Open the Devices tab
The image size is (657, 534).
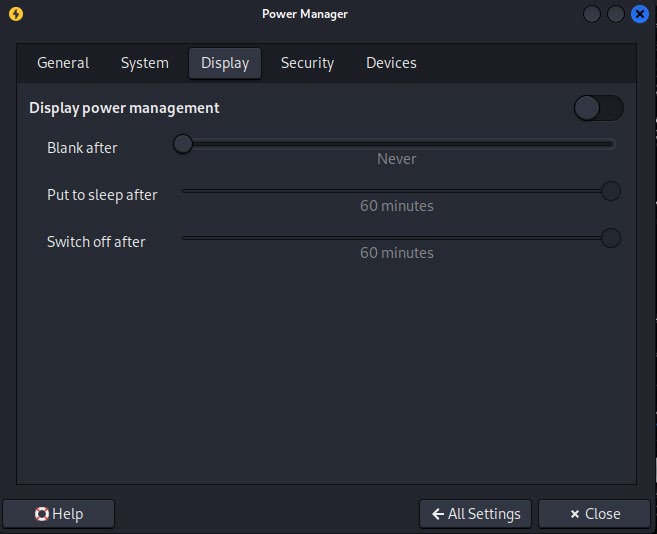click(x=391, y=63)
